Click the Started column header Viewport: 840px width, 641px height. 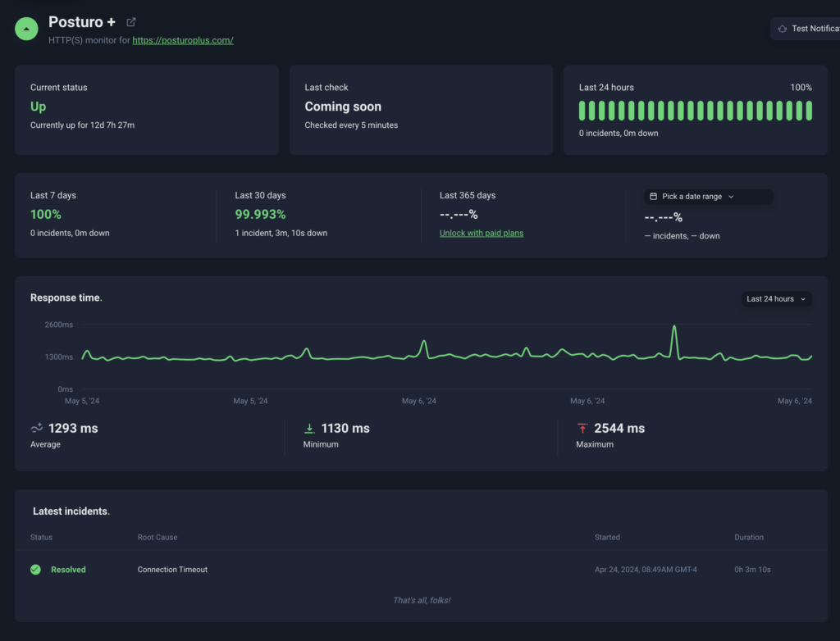pos(607,538)
